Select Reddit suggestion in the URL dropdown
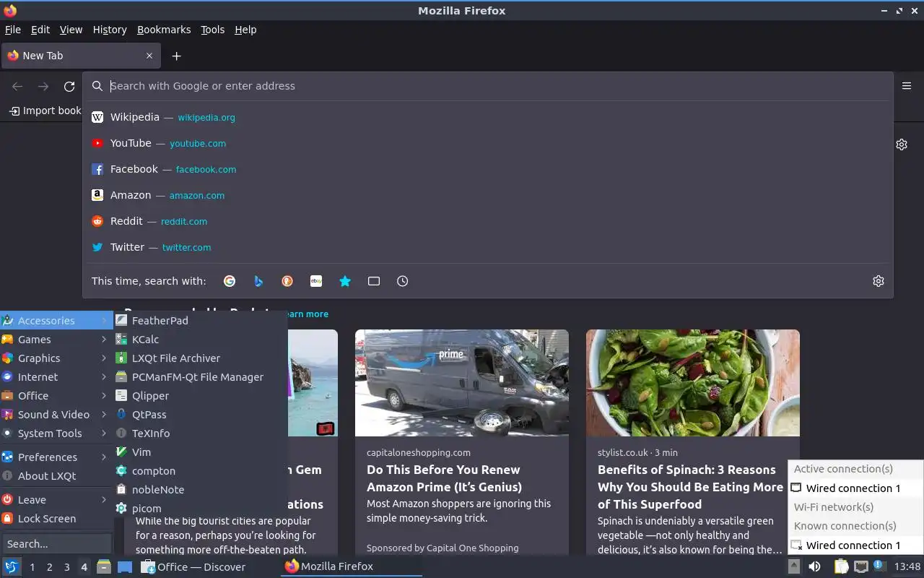924x578 pixels. click(487, 221)
